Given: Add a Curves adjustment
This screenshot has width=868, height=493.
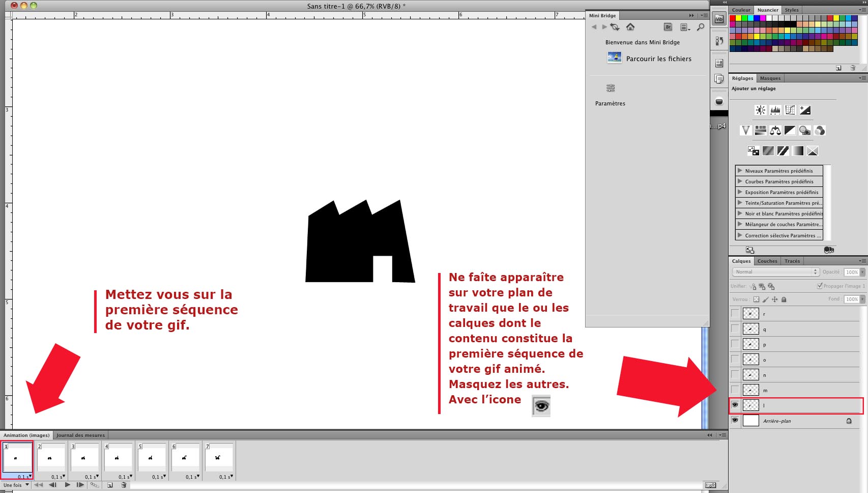Looking at the screenshot, I should tap(790, 110).
